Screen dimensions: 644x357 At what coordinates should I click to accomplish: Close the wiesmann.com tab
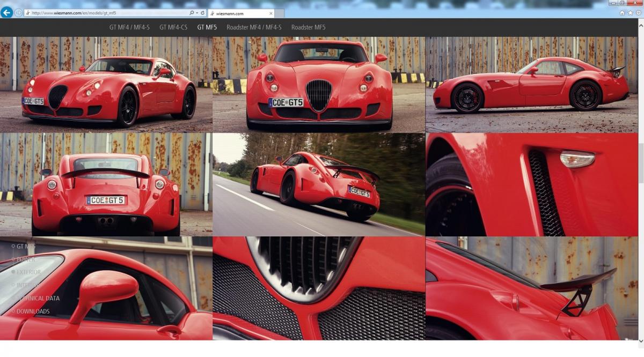coord(270,13)
